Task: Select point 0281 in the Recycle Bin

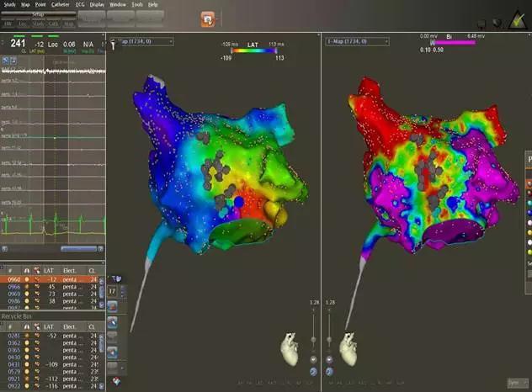Action: (49, 336)
